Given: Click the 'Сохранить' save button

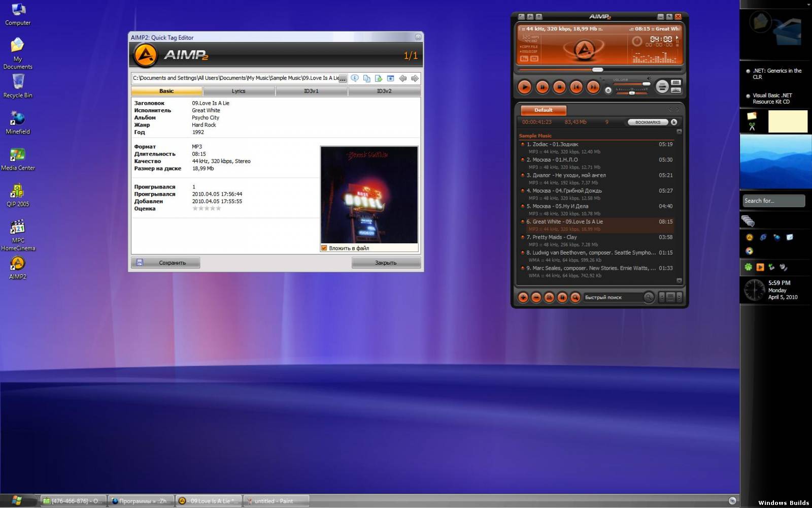Looking at the screenshot, I should [165, 263].
